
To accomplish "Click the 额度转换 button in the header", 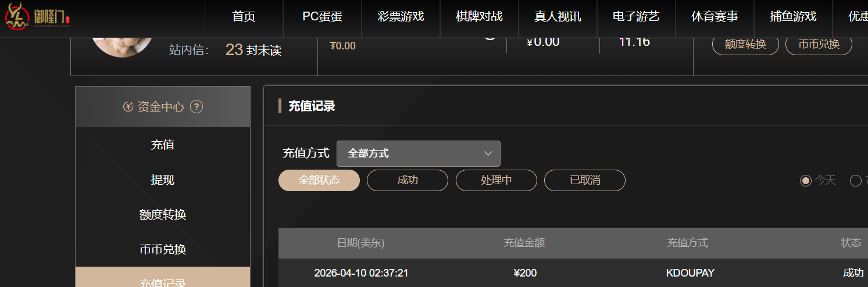I will pyautogui.click(x=745, y=44).
